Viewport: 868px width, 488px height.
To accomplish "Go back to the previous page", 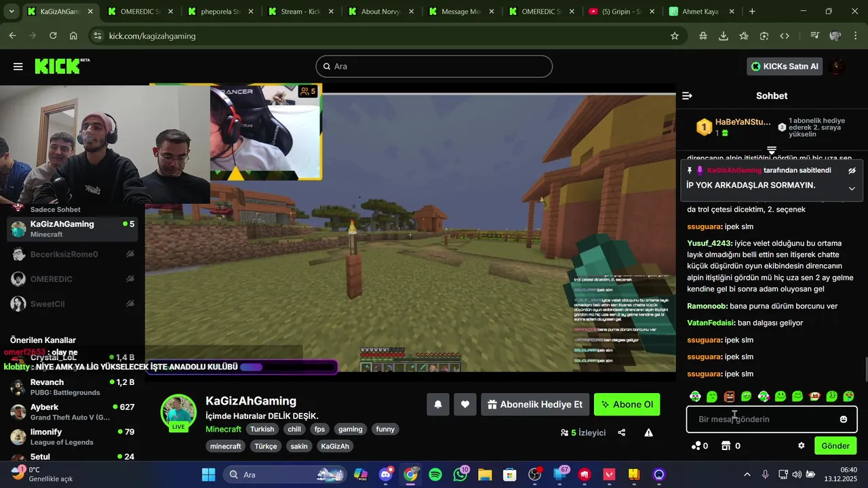I will [13, 36].
